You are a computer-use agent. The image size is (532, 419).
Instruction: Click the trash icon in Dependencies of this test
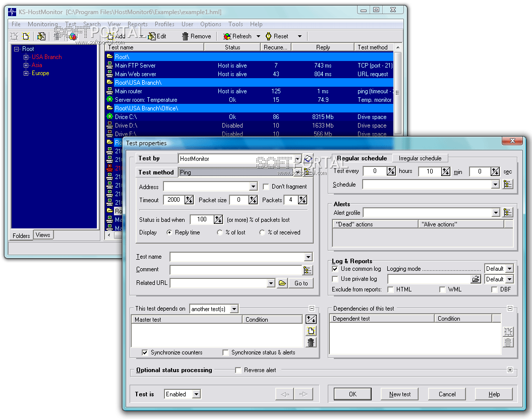[508, 342]
